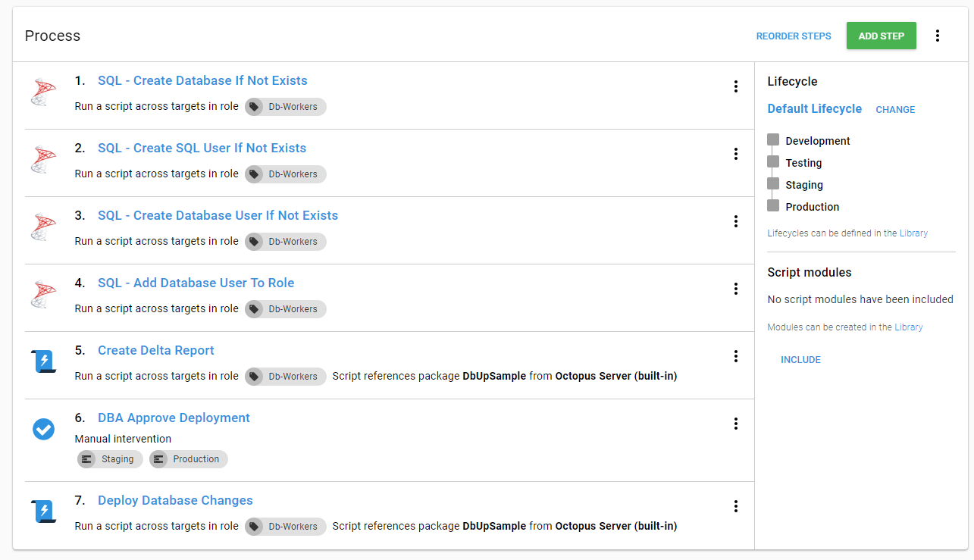Click Include under Script modules
Screen dimensions: 974x560
click(x=800, y=360)
